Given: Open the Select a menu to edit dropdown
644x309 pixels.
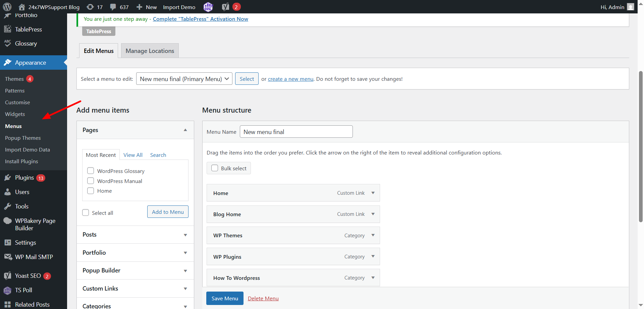Looking at the screenshot, I should tap(184, 79).
